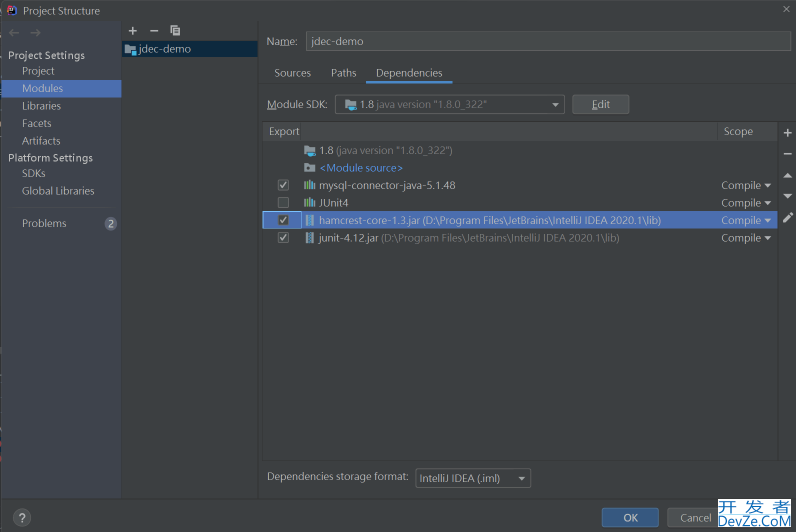796x532 pixels.
Task: Click the jdec-demo module folder icon
Action: (130, 49)
